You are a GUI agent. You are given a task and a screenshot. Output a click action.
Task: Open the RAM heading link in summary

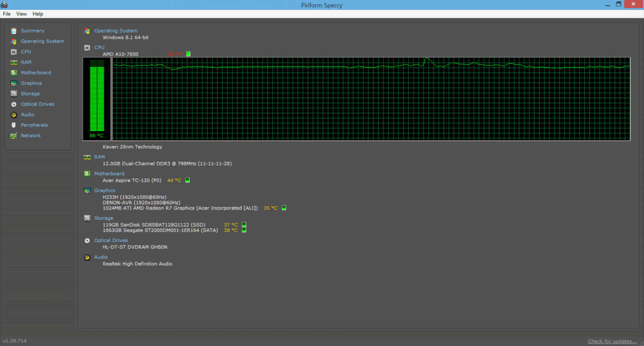pyautogui.click(x=99, y=157)
